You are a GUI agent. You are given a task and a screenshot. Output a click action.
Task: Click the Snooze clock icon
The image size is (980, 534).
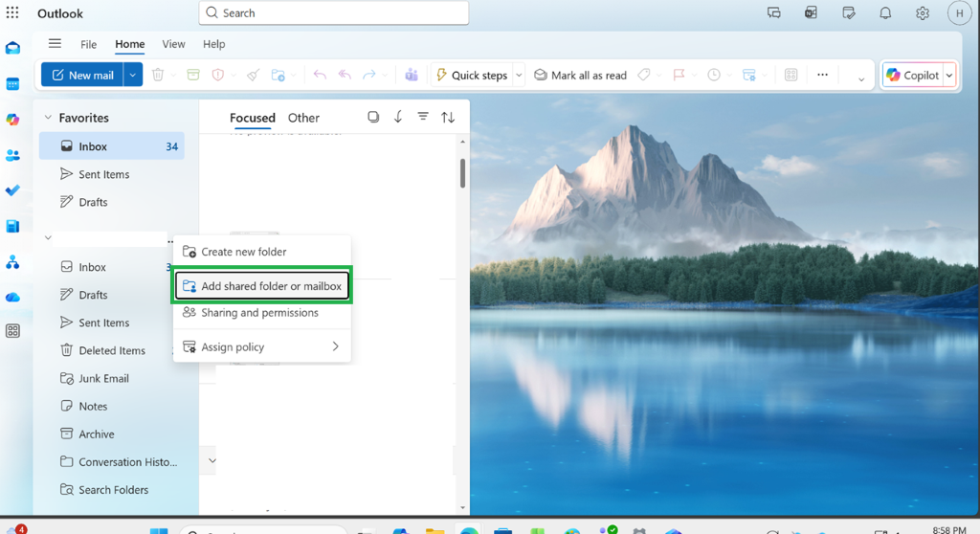[x=714, y=75]
